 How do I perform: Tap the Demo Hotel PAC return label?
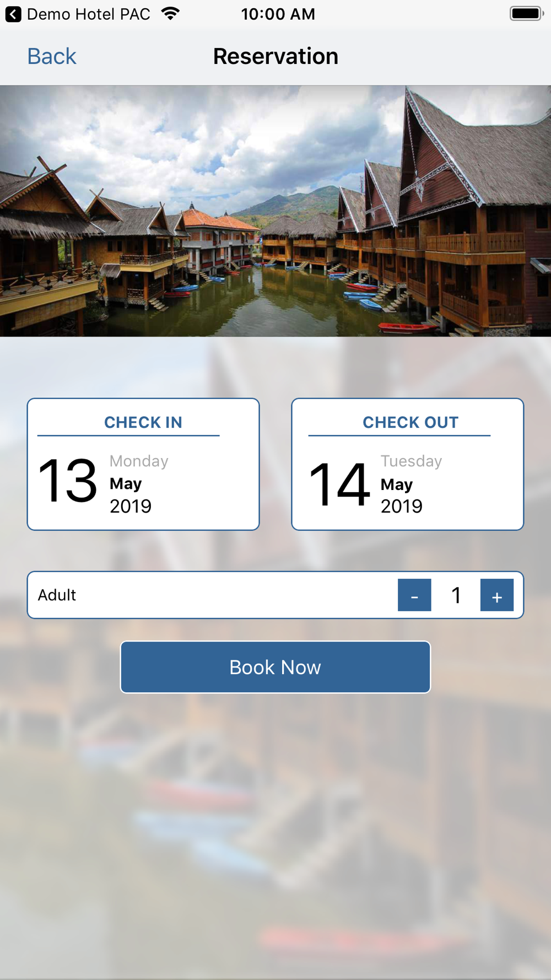tap(89, 14)
